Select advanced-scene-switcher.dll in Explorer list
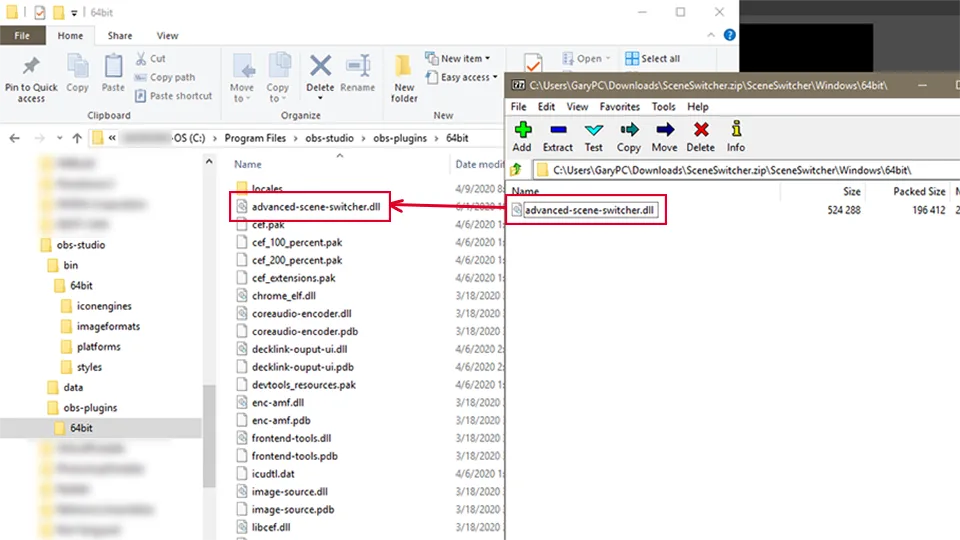The width and height of the screenshot is (960, 540). coord(316,206)
